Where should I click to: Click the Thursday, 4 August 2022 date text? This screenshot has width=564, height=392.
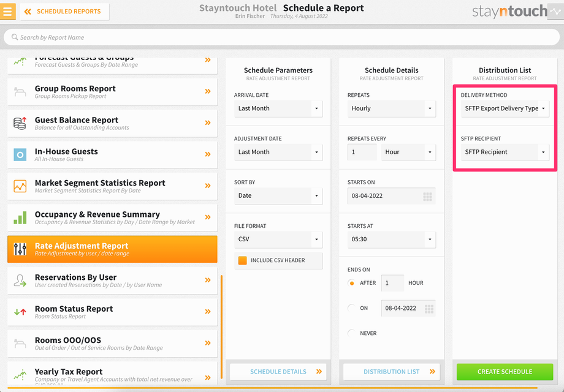point(299,16)
